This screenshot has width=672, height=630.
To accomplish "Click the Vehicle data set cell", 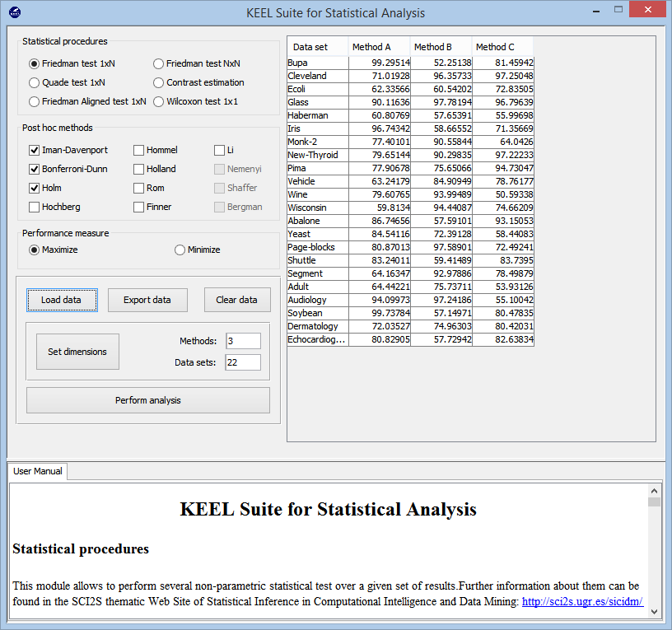I will pyautogui.click(x=318, y=181).
